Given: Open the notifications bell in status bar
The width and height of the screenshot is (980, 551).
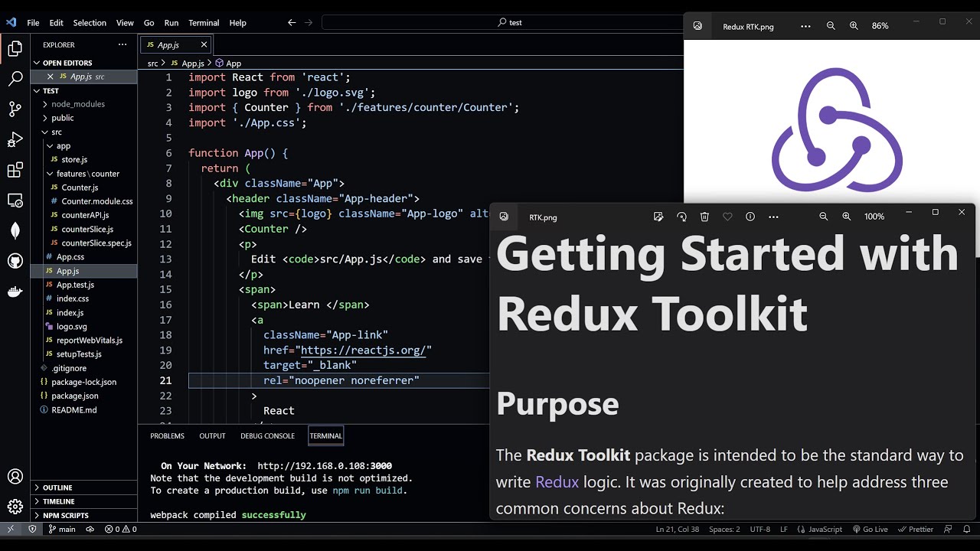Looking at the screenshot, I should click(x=969, y=529).
